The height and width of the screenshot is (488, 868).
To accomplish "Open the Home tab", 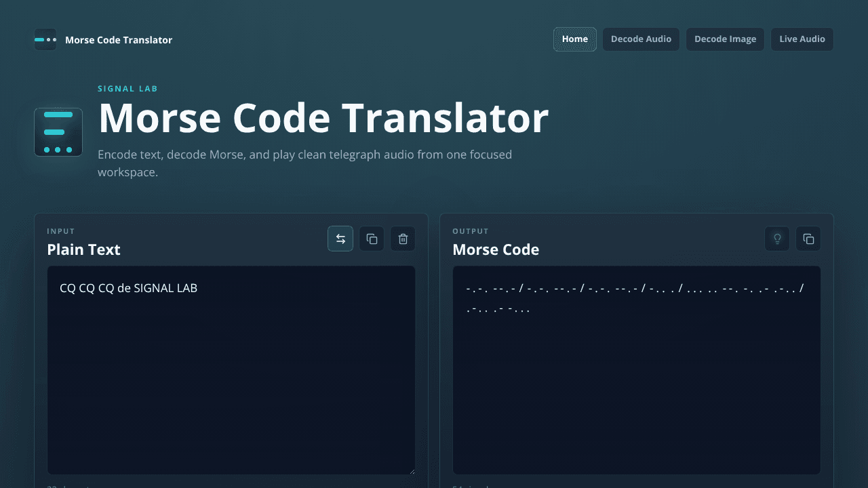I will 575,39.
